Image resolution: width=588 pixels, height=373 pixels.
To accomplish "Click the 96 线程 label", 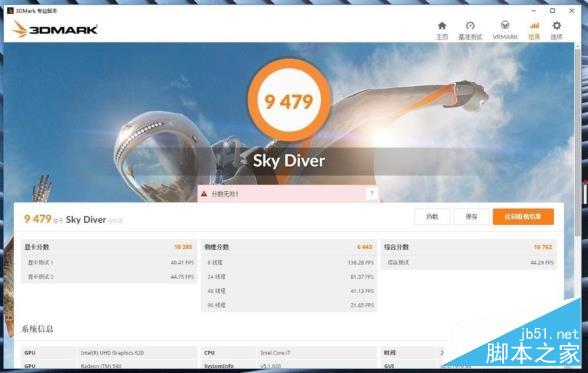I will pos(216,305).
